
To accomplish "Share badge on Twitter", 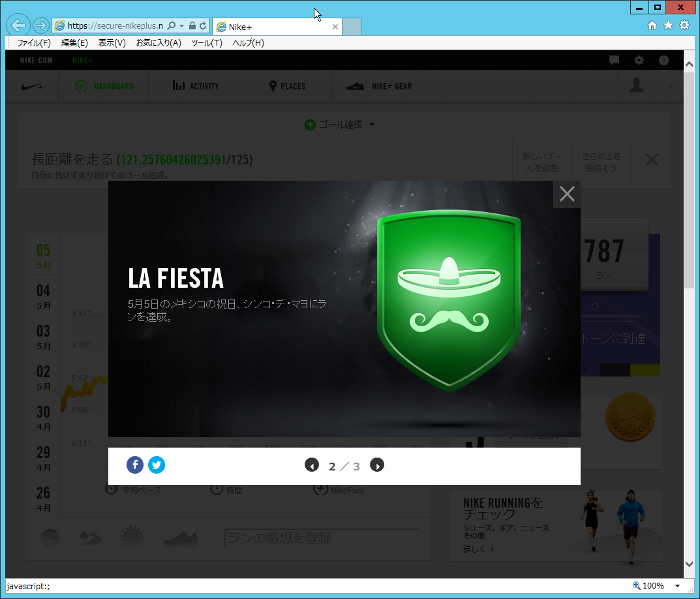I will (157, 465).
